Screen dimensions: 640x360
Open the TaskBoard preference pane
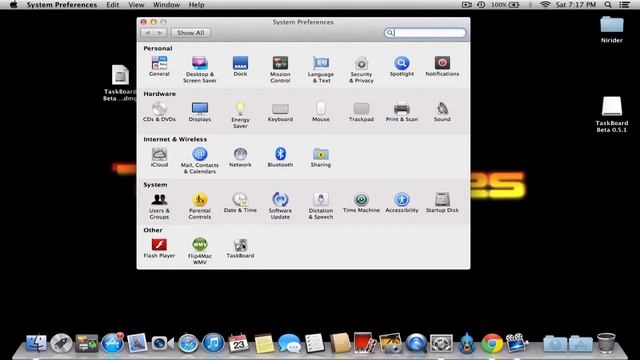pos(240,248)
